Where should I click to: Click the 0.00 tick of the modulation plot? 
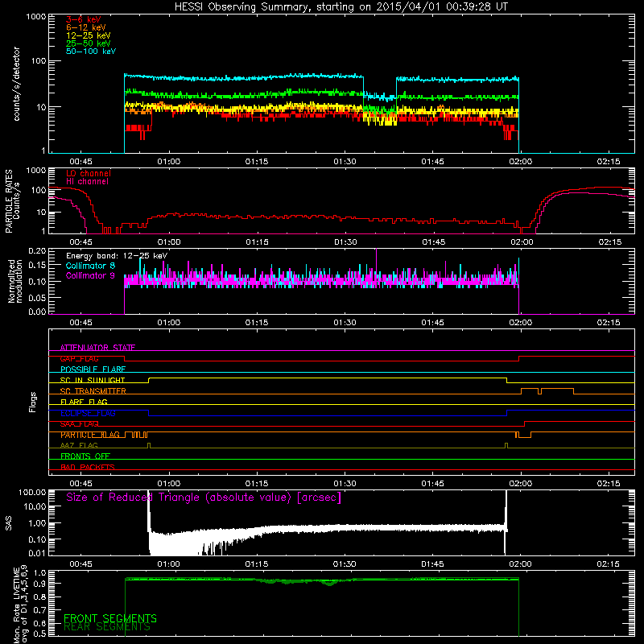coord(37,312)
